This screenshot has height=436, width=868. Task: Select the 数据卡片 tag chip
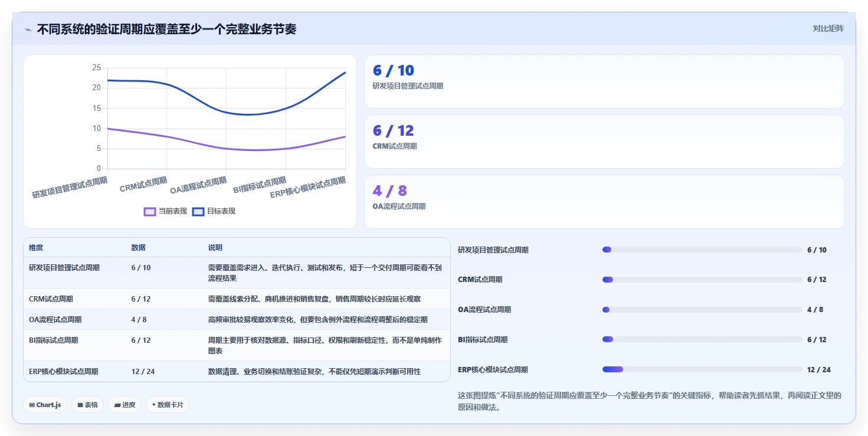tap(168, 405)
